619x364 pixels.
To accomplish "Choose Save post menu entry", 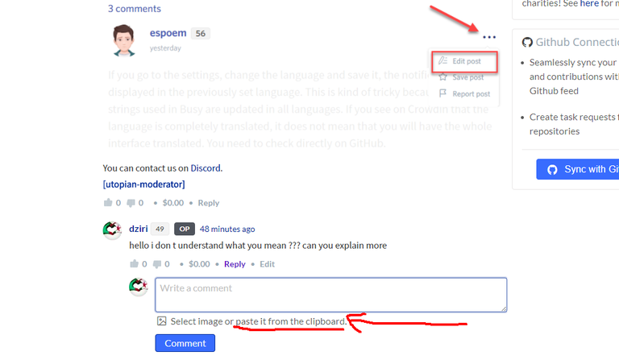I will click(467, 77).
